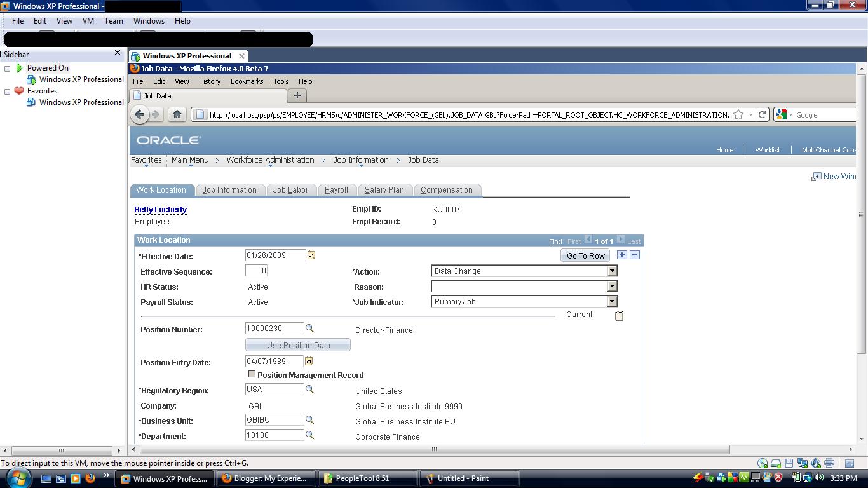Open the Effective Date calendar picker

coord(311,254)
